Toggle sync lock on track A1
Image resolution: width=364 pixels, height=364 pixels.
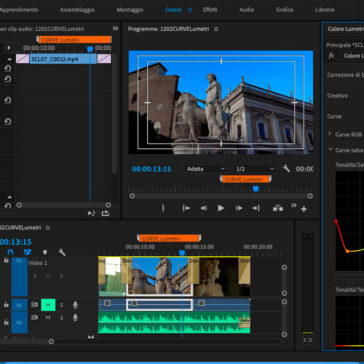click(x=34, y=305)
